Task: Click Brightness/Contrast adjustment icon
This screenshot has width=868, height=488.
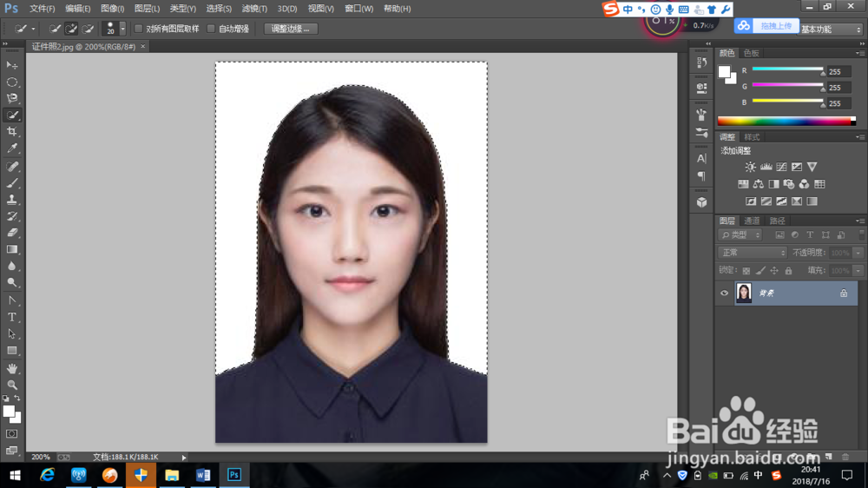Action: coord(750,167)
